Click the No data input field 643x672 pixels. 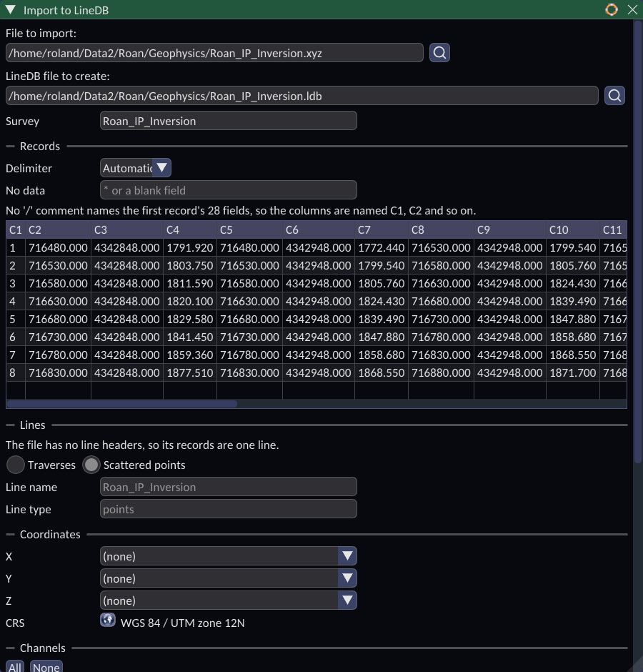(x=229, y=190)
